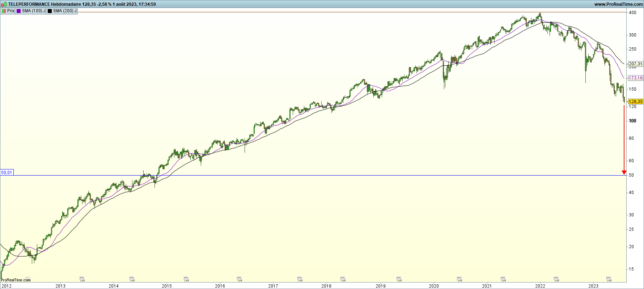644x289 pixels.
Task: Click the 300 price axis label
Action: [632, 35]
